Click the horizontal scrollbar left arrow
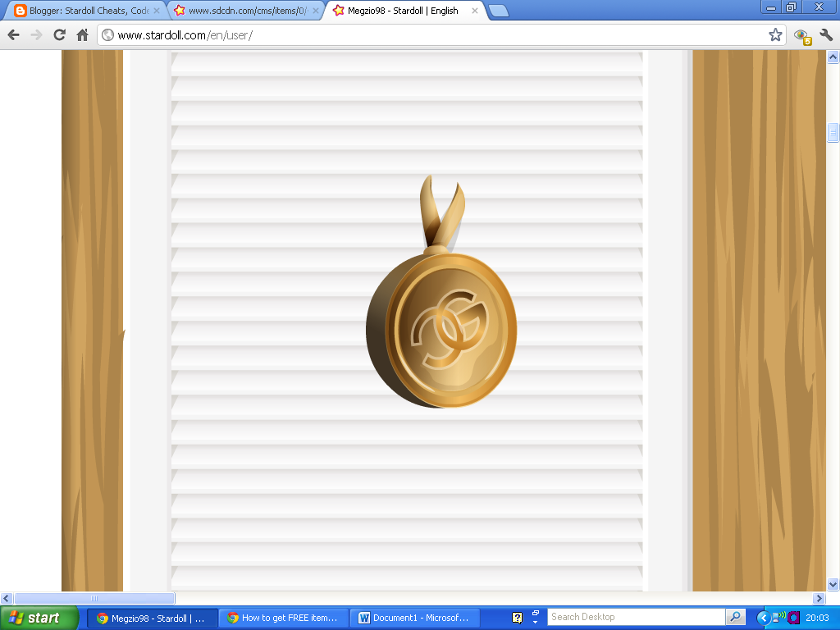Image resolution: width=840 pixels, height=630 pixels. tap(7, 598)
